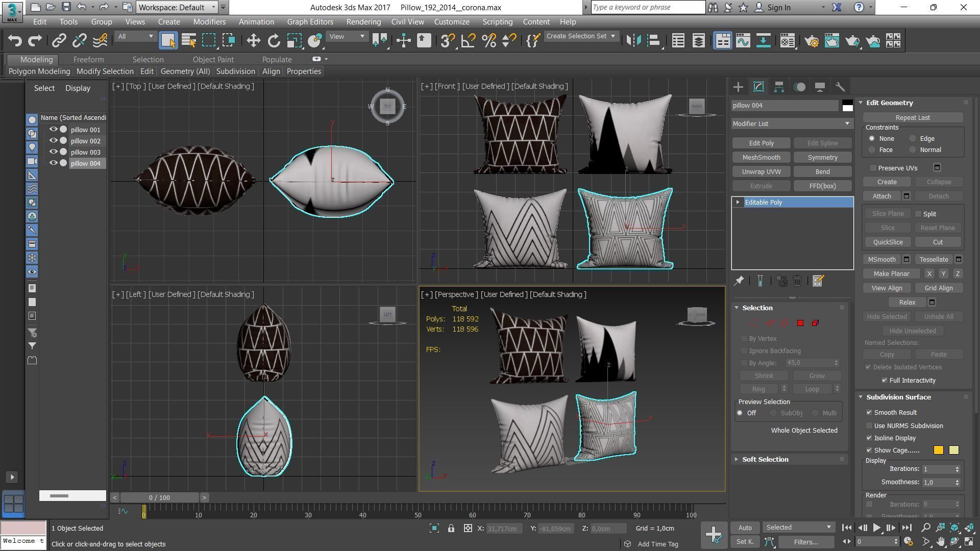Click the Select and Link chain icon
Image resolution: width=980 pixels, height=551 pixels.
(59, 40)
